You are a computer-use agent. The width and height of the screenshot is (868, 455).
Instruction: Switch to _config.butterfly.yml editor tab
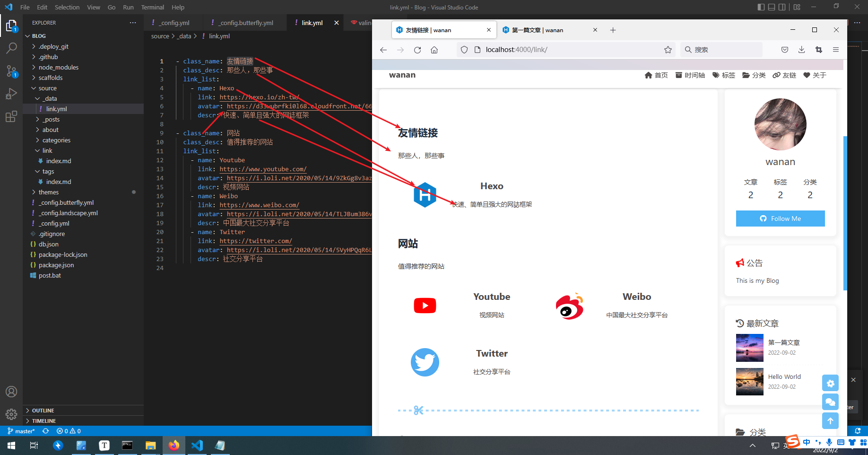tap(245, 23)
